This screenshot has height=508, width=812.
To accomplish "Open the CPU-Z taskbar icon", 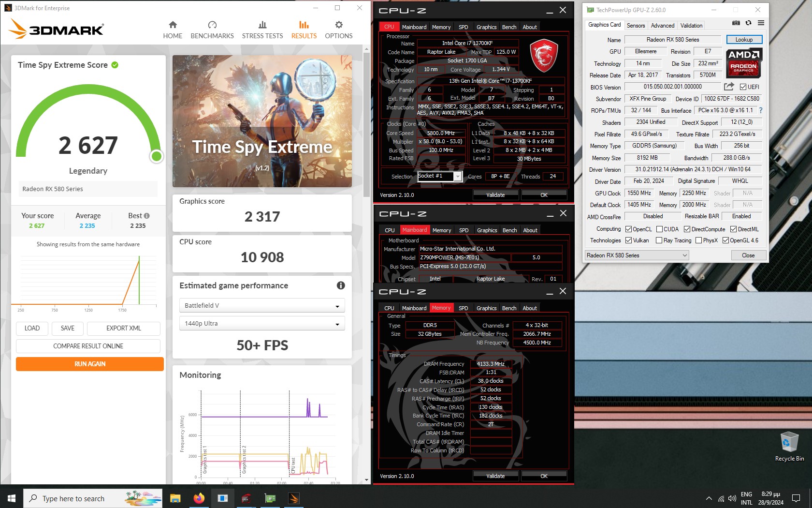I will tap(246, 498).
